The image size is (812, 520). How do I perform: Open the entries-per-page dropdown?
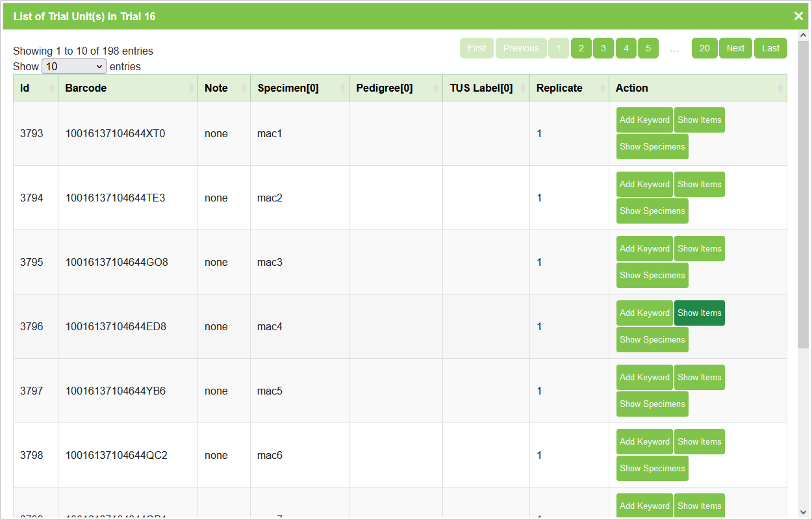73,66
